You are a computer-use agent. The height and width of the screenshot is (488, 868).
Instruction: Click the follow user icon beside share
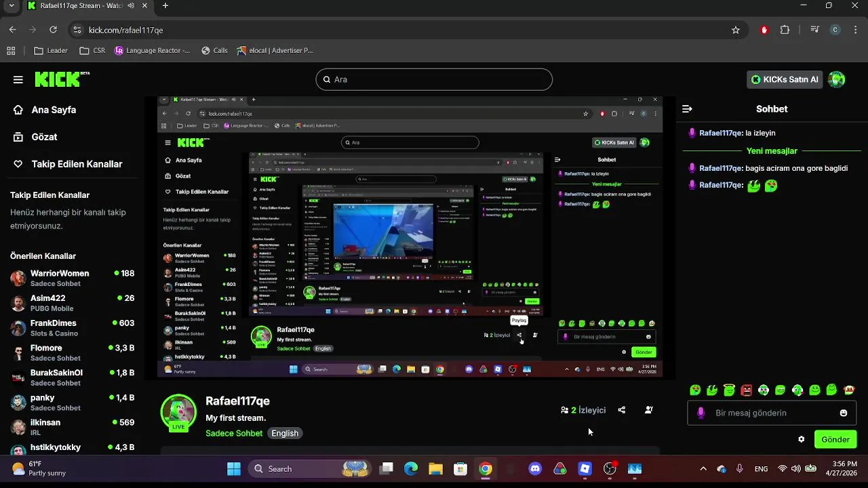(x=649, y=410)
